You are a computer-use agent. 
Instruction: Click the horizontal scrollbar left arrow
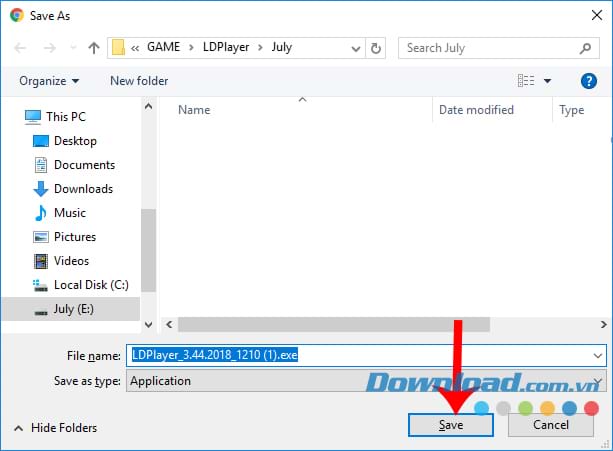(x=169, y=324)
